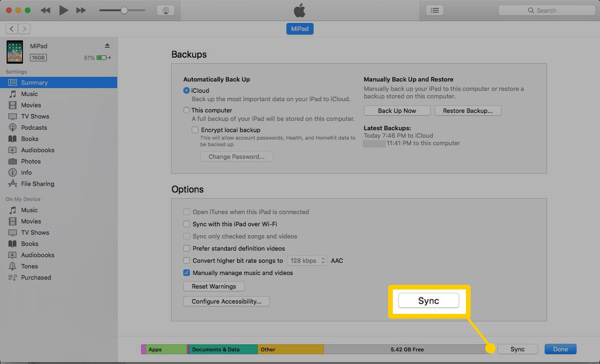
Task: Click the MiPad device thumbnail
Action: pyautogui.click(x=15, y=52)
